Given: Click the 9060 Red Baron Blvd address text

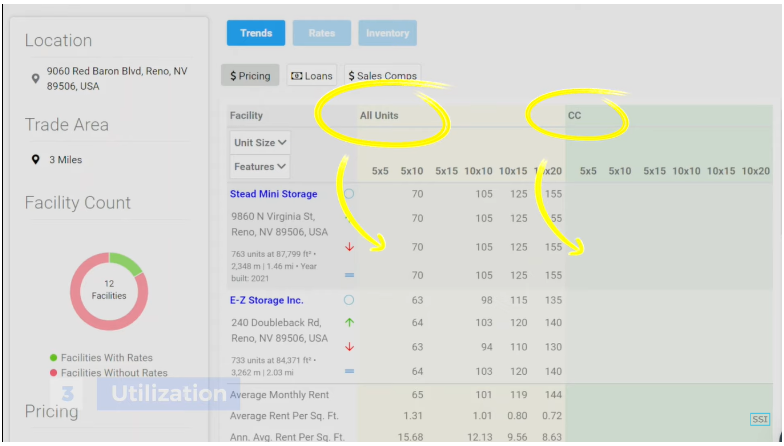Looking at the screenshot, I should click(117, 78).
